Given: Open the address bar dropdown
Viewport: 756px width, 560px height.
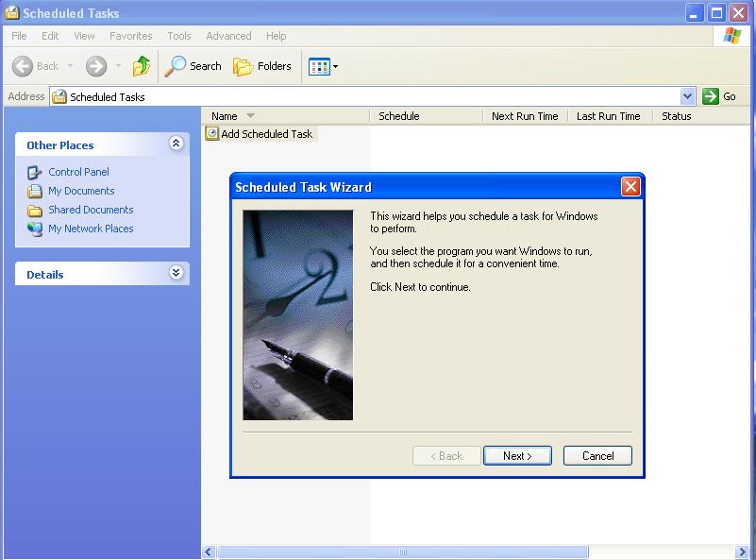Looking at the screenshot, I should (x=688, y=96).
